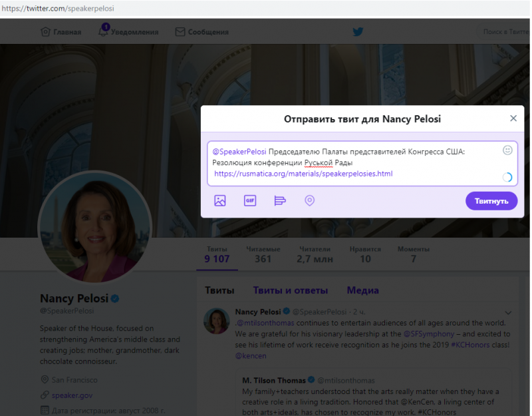
Task: Add a GIF to the tweet
Action: pyautogui.click(x=250, y=201)
